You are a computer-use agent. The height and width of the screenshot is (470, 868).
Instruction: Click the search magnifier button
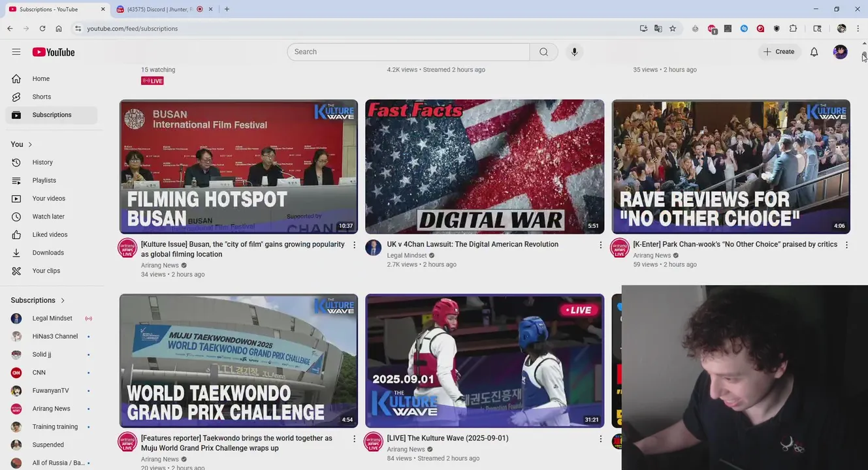[x=543, y=52]
